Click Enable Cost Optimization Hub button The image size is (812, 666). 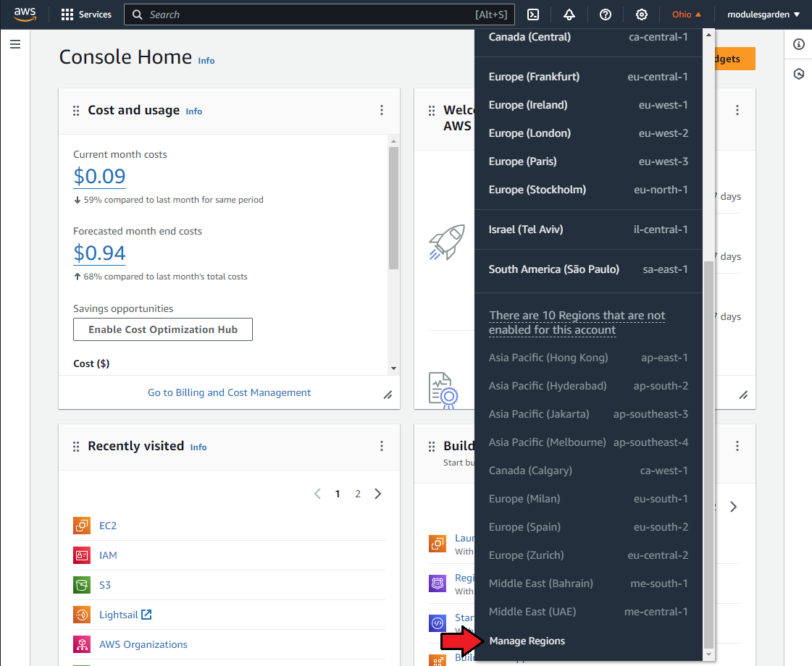[162, 329]
